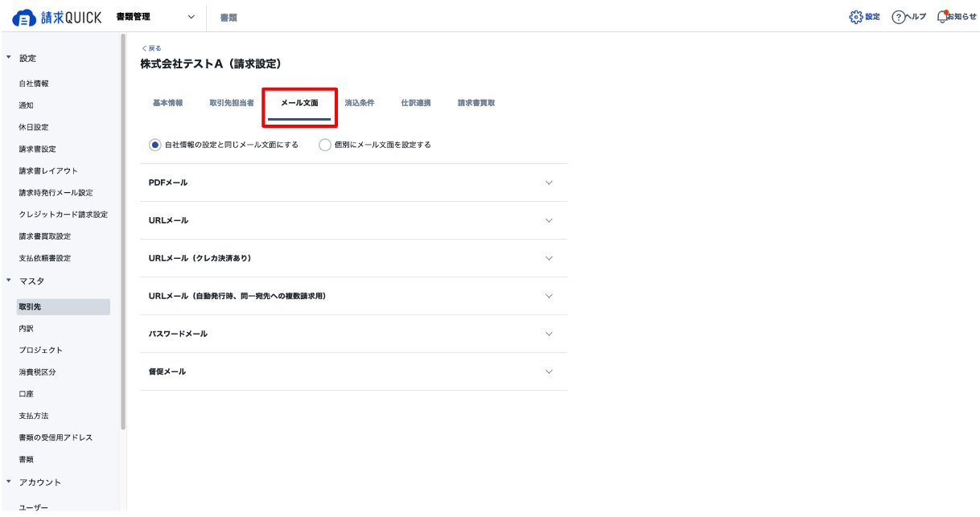The width and height of the screenshot is (980, 517).
Task: Expand the URLメール section chevron
Action: click(549, 220)
